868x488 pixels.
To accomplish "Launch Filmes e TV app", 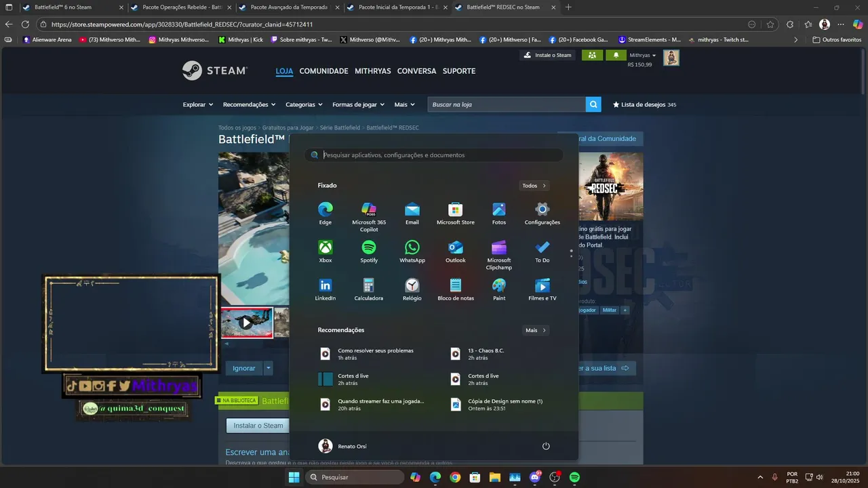I will click(x=542, y=289).
